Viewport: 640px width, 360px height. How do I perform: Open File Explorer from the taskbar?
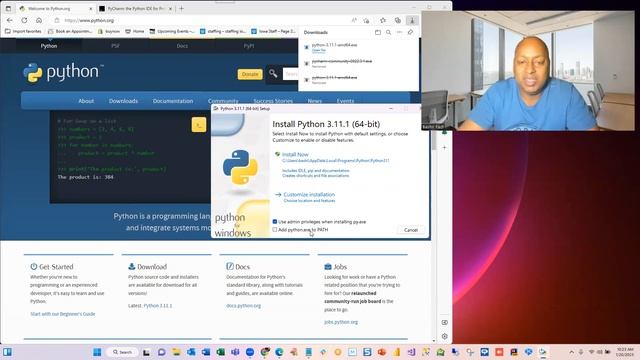176,352
